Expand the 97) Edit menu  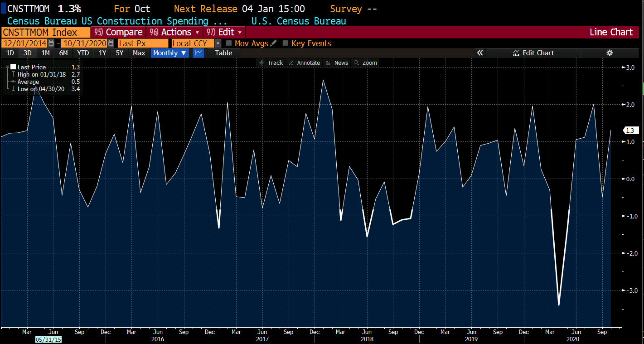(x=224, y=32)
